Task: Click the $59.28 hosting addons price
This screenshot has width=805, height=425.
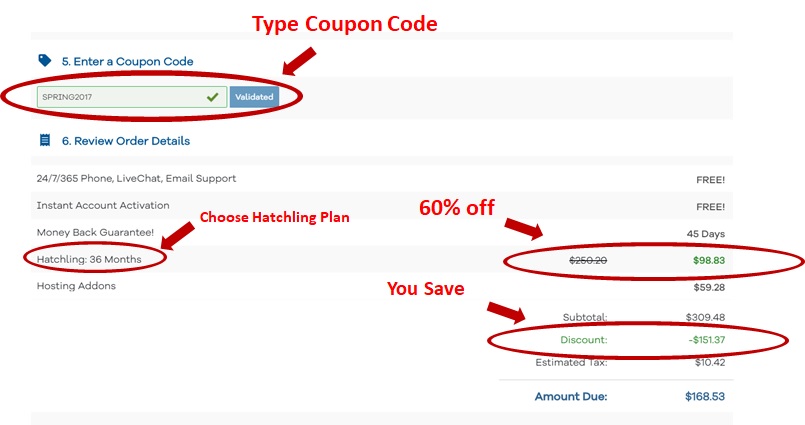Action: pyautogui.click(x=706, y=286)
